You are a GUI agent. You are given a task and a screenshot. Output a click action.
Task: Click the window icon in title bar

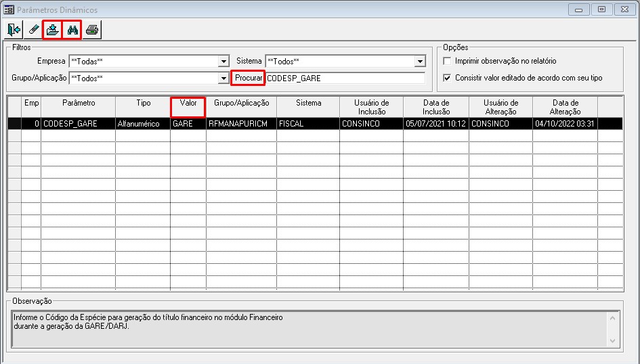click(x=9, y=9)
